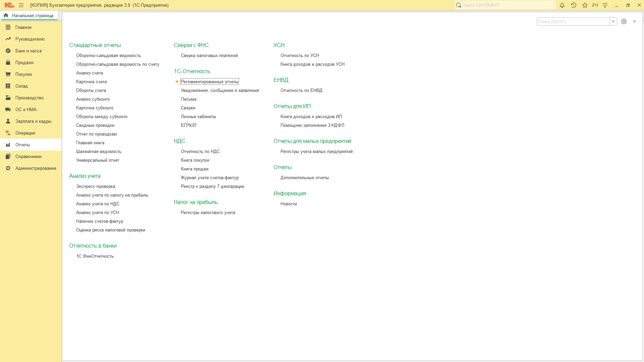Image resolution: width=644 pixels, height=362 pixels.
Task: Click the home icon of Начальная страница
Action: click(6, 15)
